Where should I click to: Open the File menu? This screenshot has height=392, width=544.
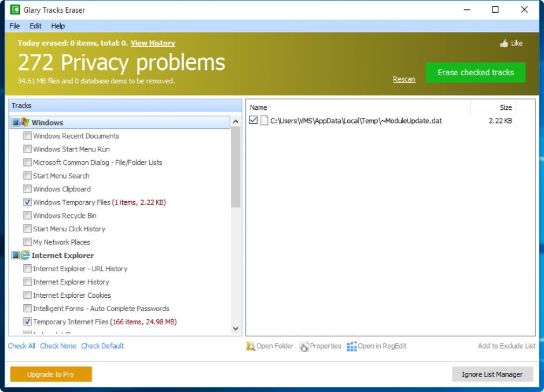click(x=14, y=26)
